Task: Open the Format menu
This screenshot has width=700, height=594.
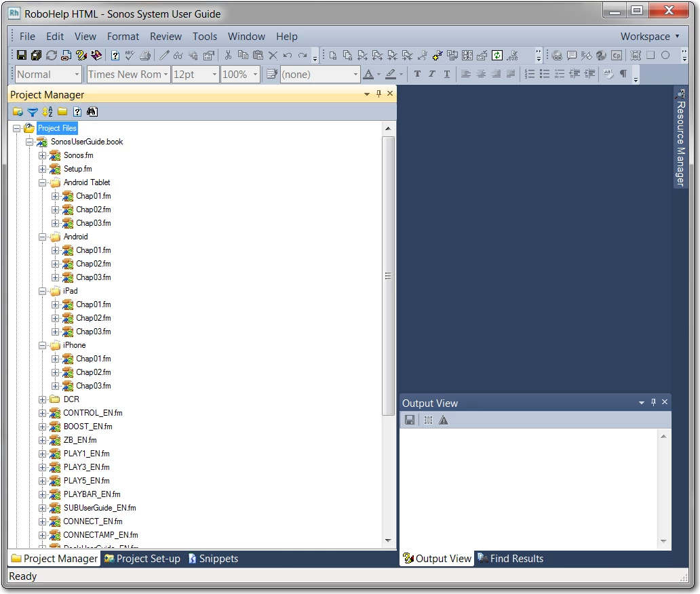Action: tap(123, 37)
